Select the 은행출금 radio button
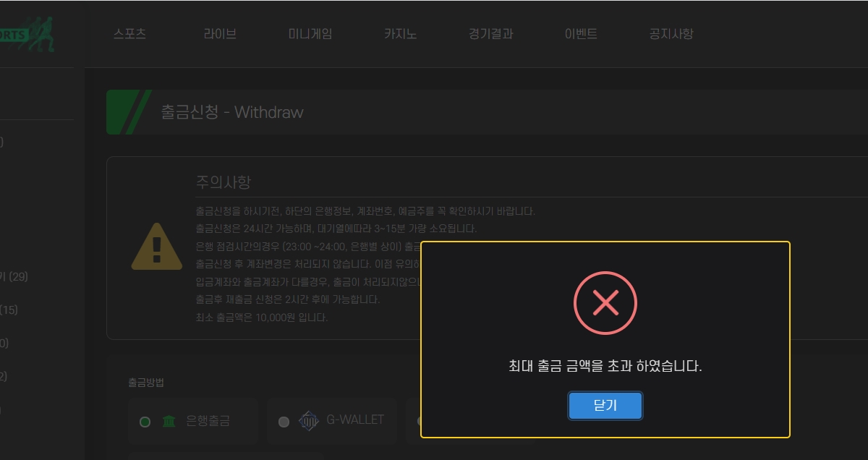The width and height of the screenshot is (868, 460). [145, 422]
